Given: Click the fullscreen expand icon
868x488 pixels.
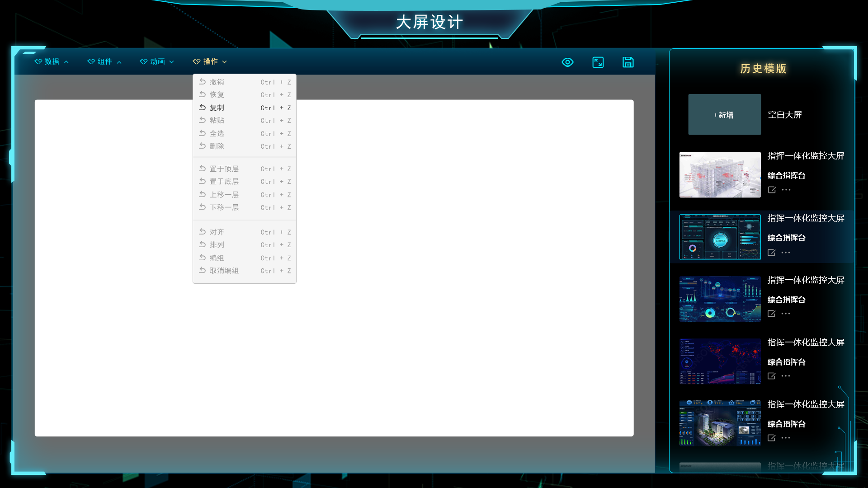Looking at the screenshot, I should tap(598, 62).
